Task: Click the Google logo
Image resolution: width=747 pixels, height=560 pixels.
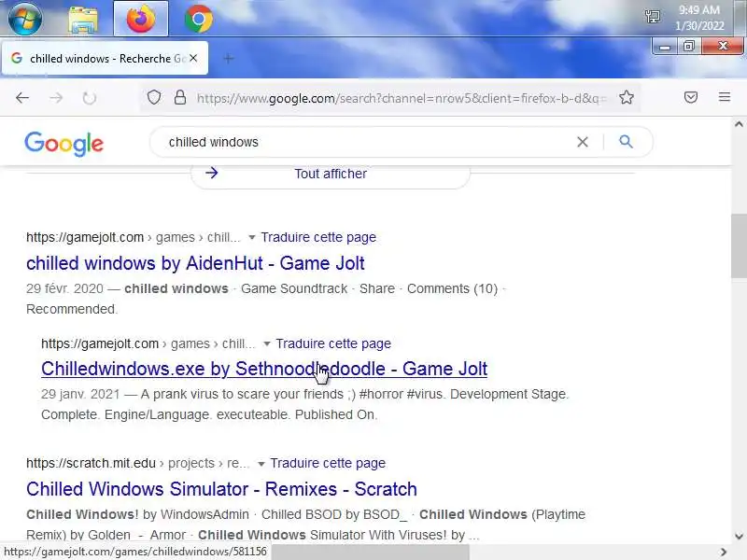Action: (x=63, y=144)
